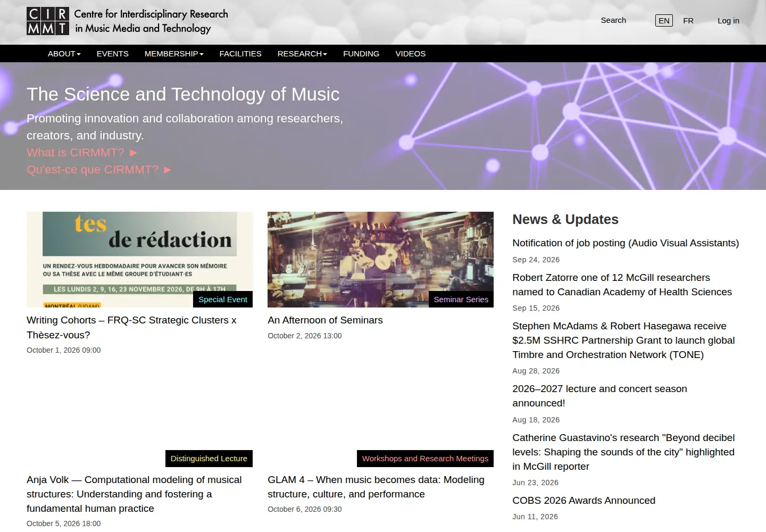
Task: Click the 'October 1, 2026 09:00' date text
Action: [x=64, y=350]
